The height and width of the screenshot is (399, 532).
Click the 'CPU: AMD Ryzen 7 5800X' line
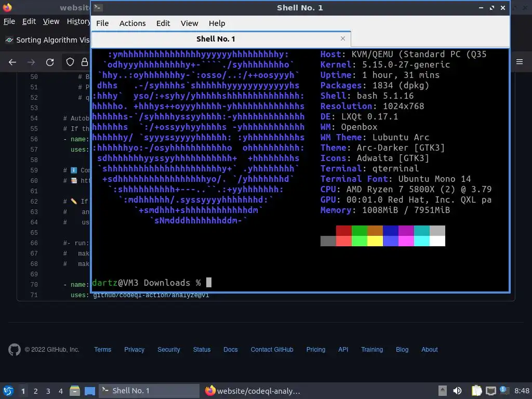tap(406, 189)
